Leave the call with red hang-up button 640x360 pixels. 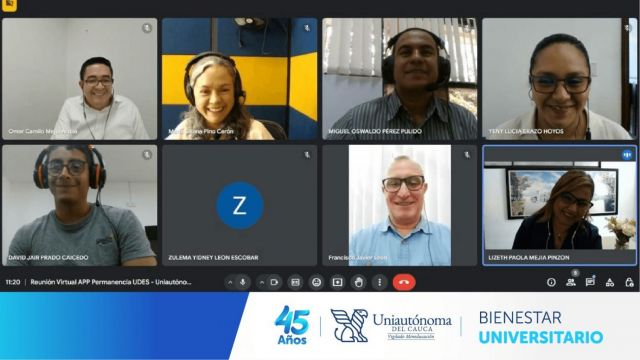click(x=404, y=282)
